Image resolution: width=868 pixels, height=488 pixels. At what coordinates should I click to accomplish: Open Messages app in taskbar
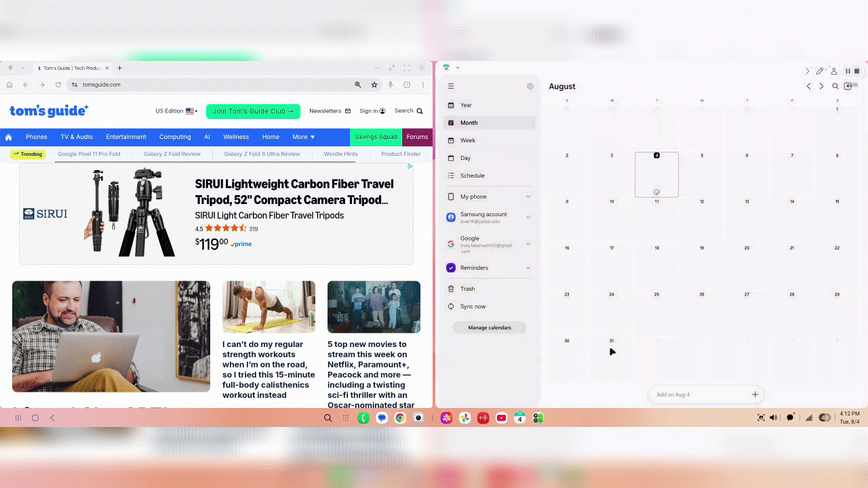(382, 418)
